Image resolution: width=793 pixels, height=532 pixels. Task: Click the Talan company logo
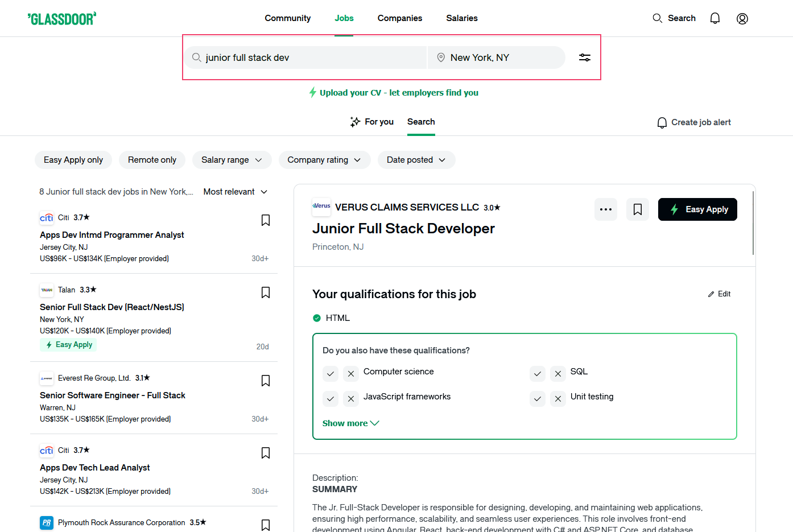pyautogui.click(x=47, y=290)
